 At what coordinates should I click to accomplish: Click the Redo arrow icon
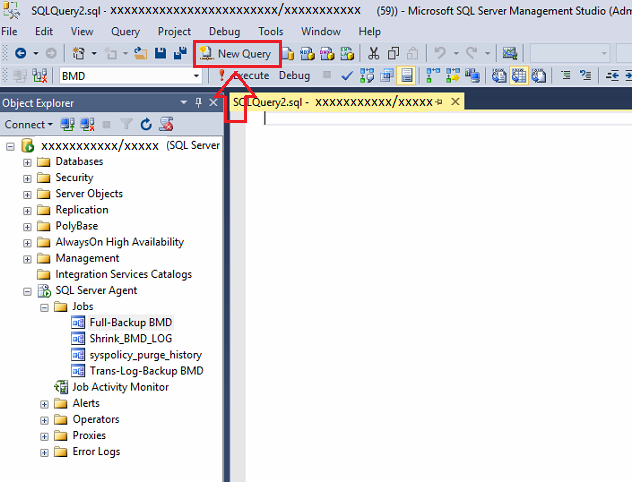click(472, 53)
